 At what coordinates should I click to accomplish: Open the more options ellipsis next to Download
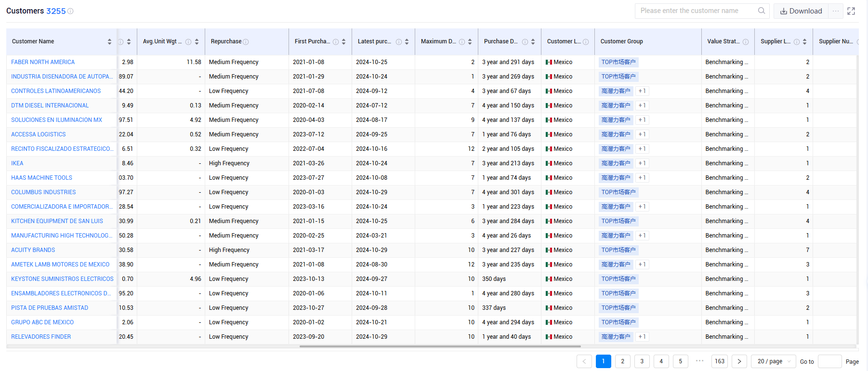(x=836, y=11)
